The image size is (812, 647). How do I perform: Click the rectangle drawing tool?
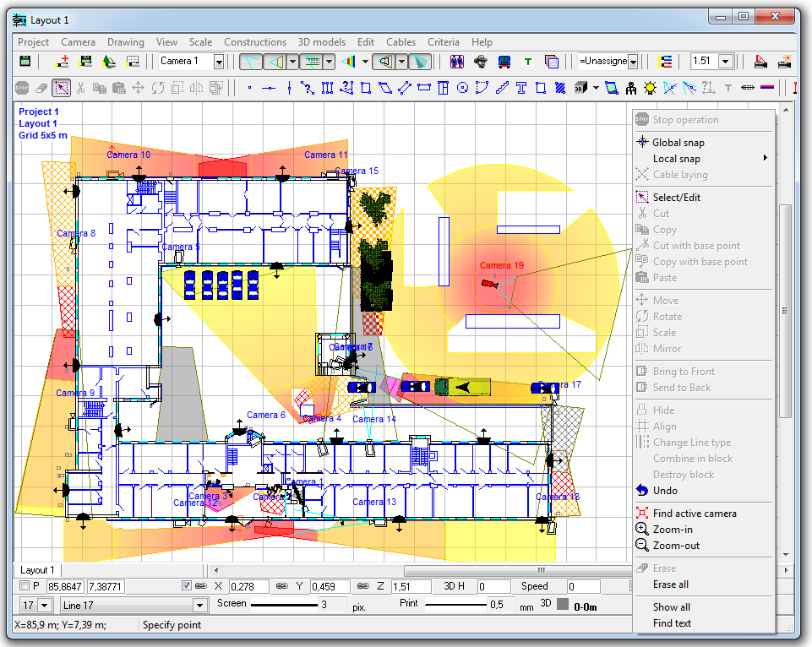366,88
